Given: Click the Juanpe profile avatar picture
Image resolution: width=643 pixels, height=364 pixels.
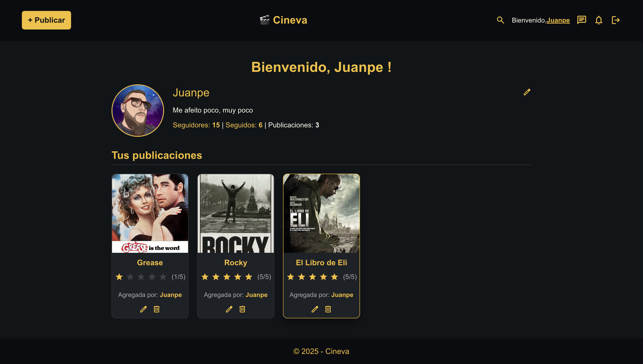Looking at the screenshot, I should 138,111.
